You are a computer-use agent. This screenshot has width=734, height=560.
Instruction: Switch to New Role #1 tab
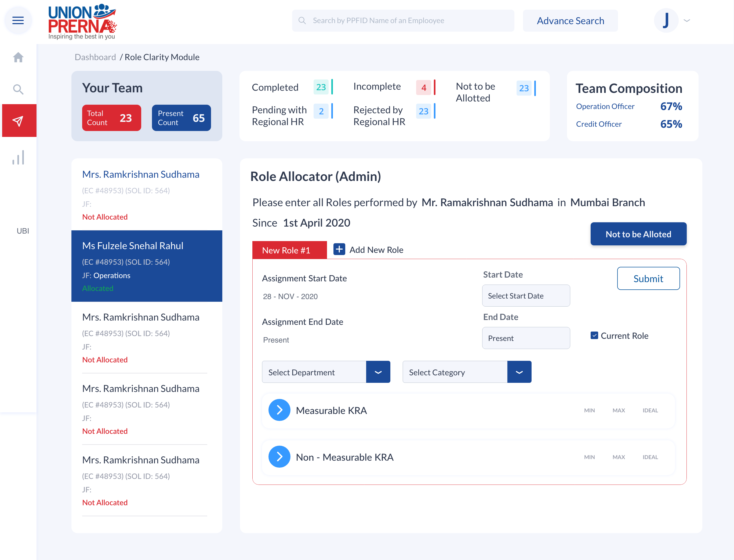pyautogui.click(x=289, y=250)
